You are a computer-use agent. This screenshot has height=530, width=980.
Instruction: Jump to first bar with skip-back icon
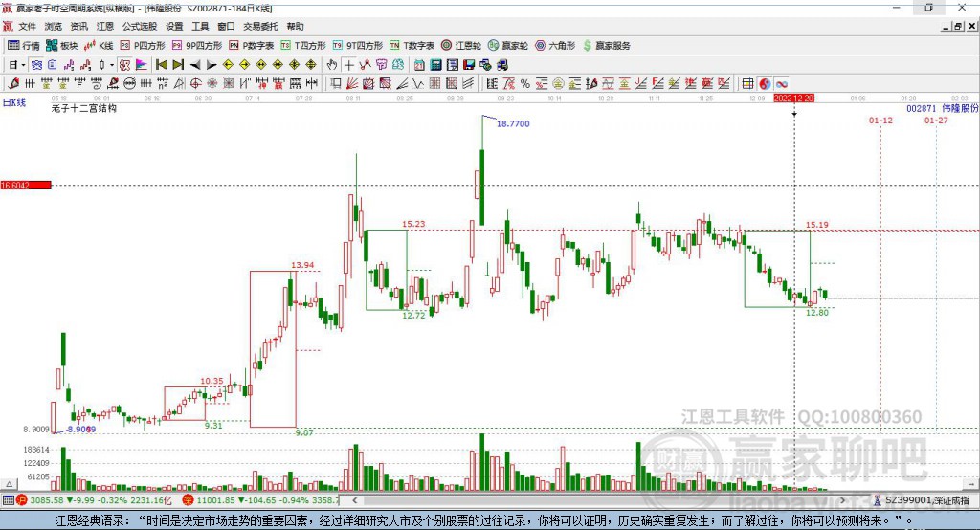161,65
